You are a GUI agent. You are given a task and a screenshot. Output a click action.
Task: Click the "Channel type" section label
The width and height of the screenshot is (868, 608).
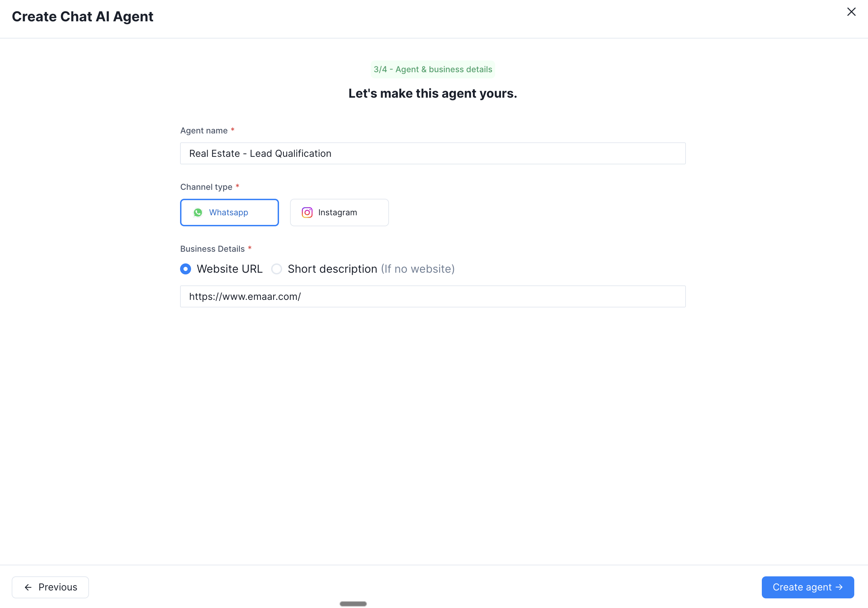[206, 187]
